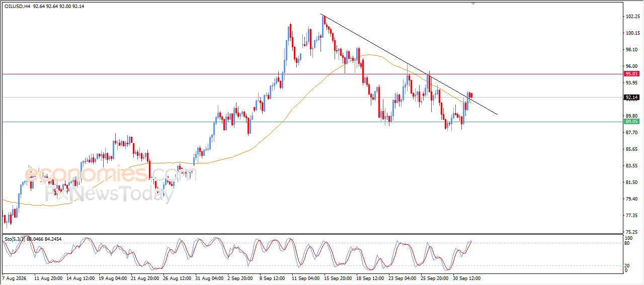Click the 14 Aug 12:00 time label
644x285 pixels.
click(x=80, y=277)
